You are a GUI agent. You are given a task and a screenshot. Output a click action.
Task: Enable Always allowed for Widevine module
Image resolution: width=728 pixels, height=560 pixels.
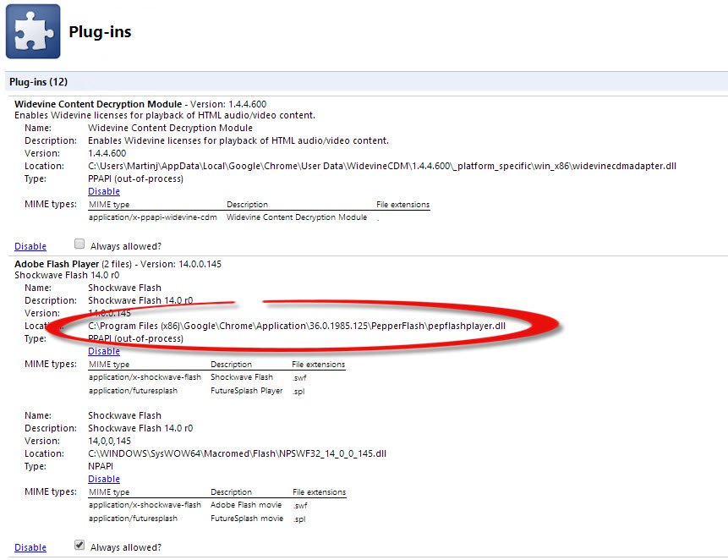[x=79, y=244]
